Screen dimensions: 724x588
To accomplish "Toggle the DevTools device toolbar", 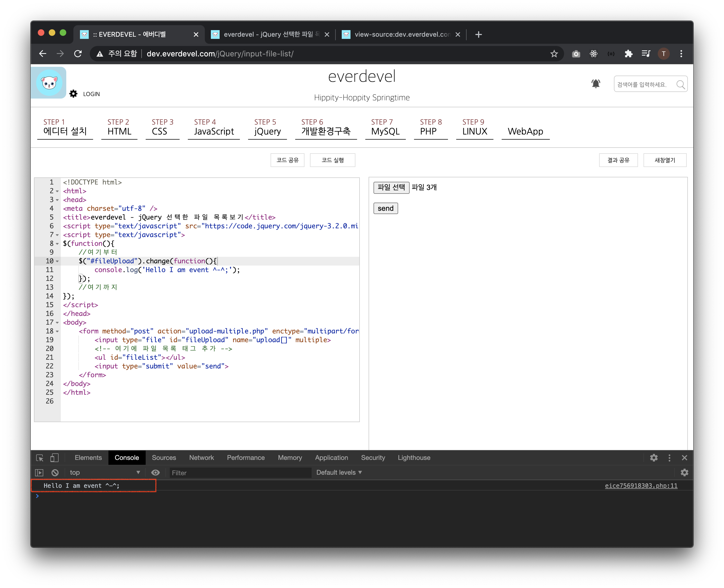I will click(x=54, y=458).
